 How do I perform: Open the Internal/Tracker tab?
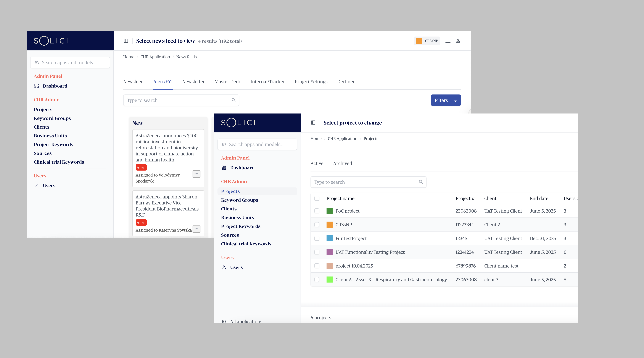coord(267,82)
